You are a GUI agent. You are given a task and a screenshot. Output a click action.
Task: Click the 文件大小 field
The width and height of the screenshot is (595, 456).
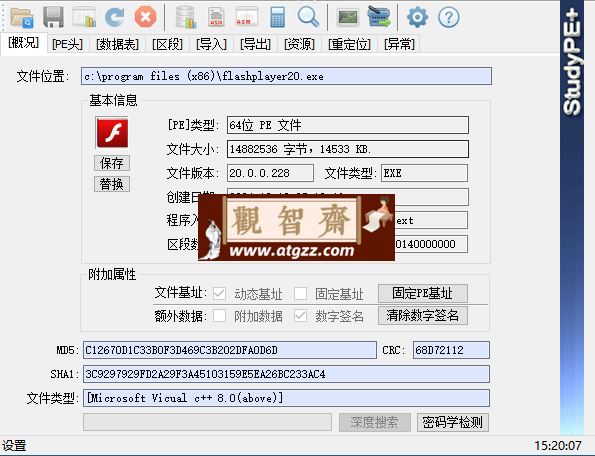348,149
